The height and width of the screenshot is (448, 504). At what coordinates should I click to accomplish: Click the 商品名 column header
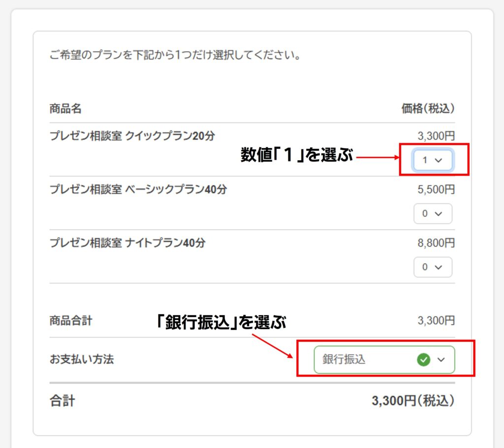click(65, 109)
